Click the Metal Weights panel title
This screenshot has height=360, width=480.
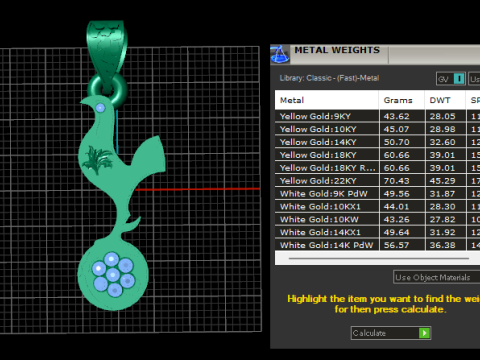pyautogui.click(x=337, y=50)
